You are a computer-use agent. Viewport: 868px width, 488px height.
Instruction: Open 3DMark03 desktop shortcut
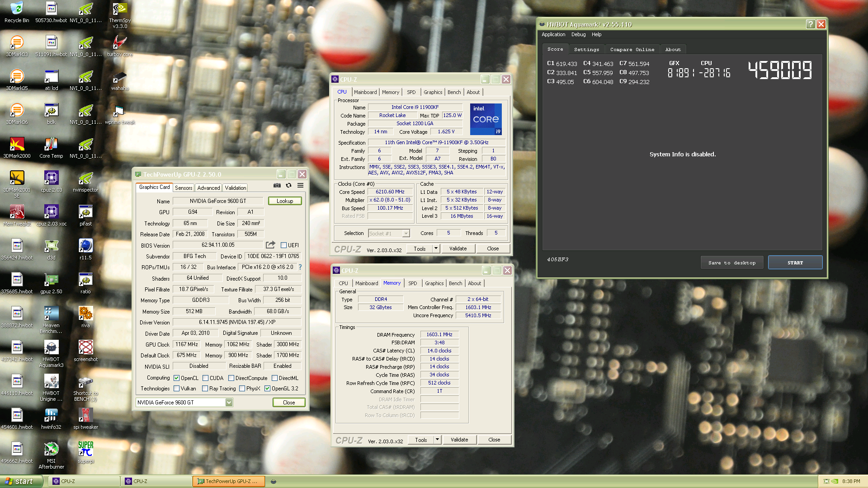[x=17, y=46]
